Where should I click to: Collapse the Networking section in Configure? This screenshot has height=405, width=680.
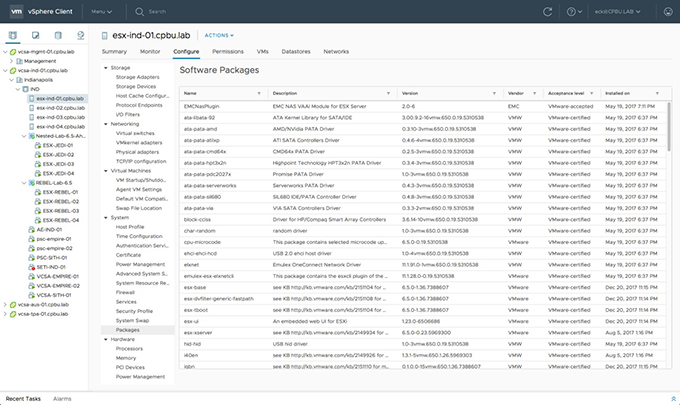click(105, 124)
